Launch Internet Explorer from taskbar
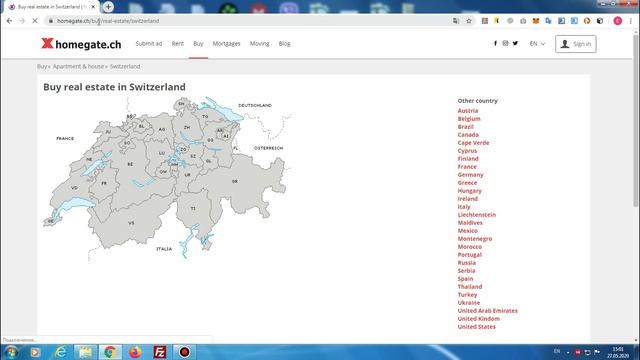Image resolution: width=640 pixels, height=360 pixels. pos(60,352)
